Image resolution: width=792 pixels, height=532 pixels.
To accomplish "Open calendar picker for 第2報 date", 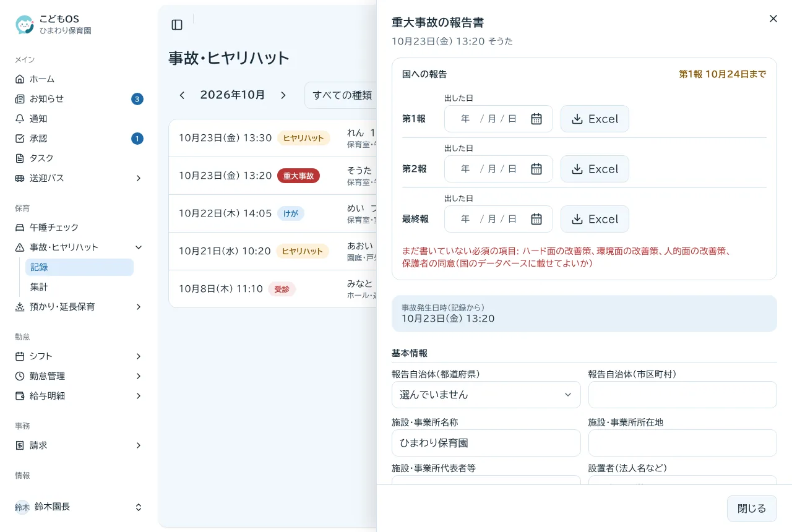I will click(536, 169).
